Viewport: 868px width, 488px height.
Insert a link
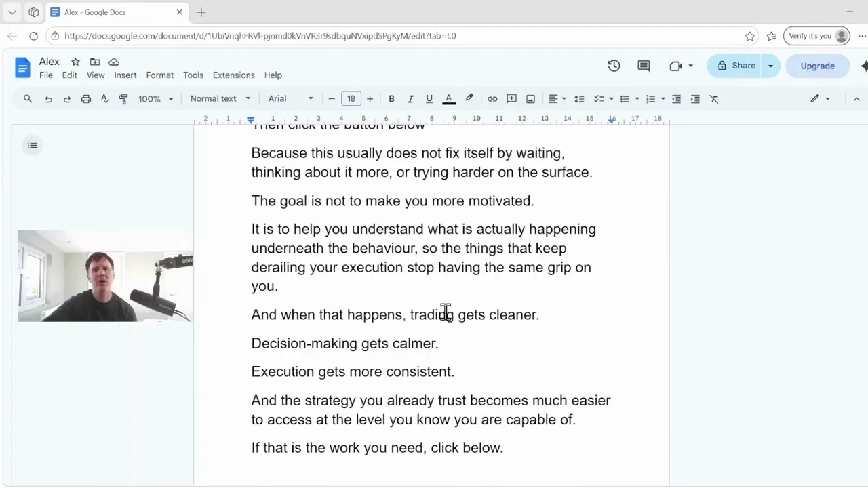click(492, 99)
